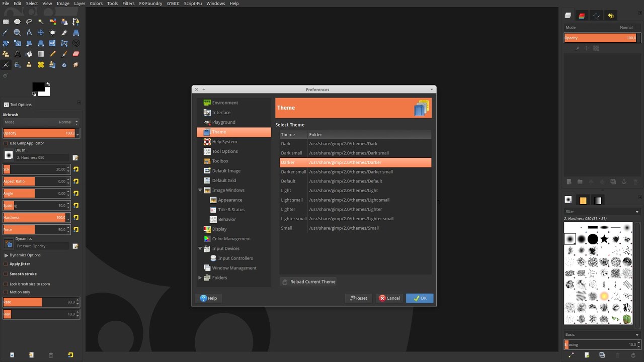This screenshot has height=362, width=644.
Task: Open the Filters menu
Action: [x=128, y=4]
